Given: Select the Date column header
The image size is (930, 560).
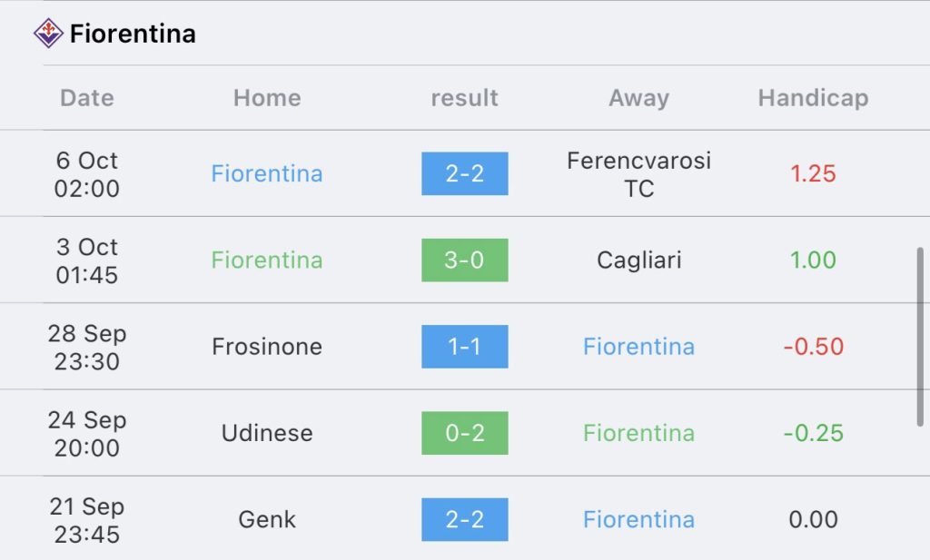Looking at the screenshot, I should [x=87, y=98].
